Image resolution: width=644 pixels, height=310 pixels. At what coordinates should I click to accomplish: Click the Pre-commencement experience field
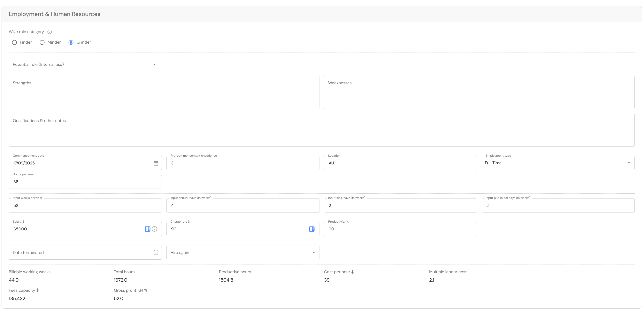(x=242, y=163)
